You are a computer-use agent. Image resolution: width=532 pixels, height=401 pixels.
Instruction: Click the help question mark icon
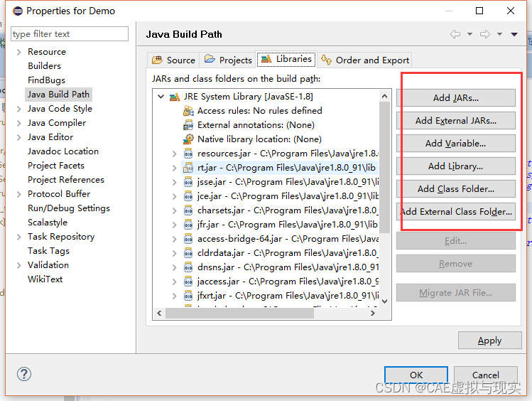[24, 374]
